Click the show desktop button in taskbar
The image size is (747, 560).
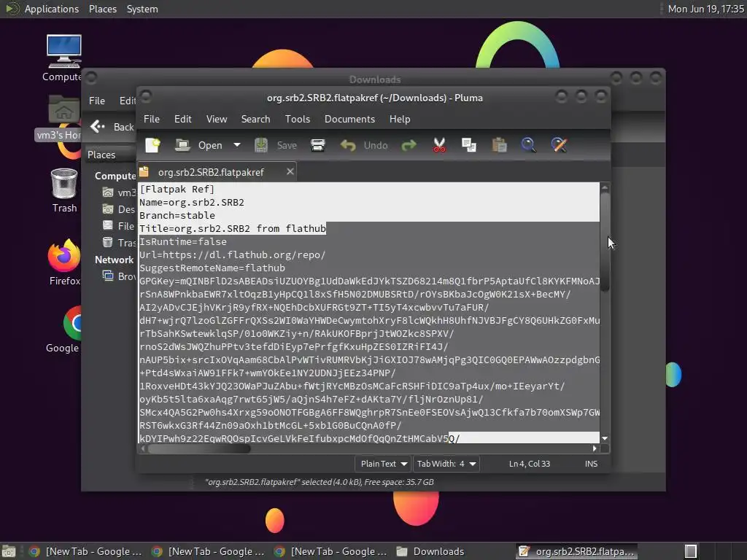coord(9,551)
